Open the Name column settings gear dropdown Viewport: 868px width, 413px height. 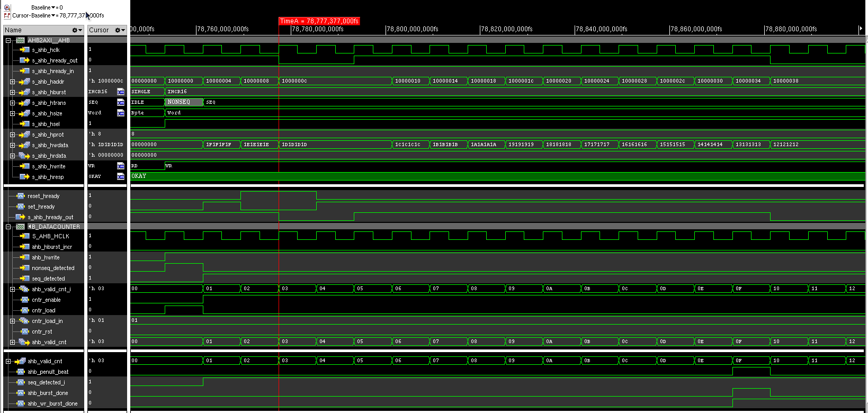[77, 30]
